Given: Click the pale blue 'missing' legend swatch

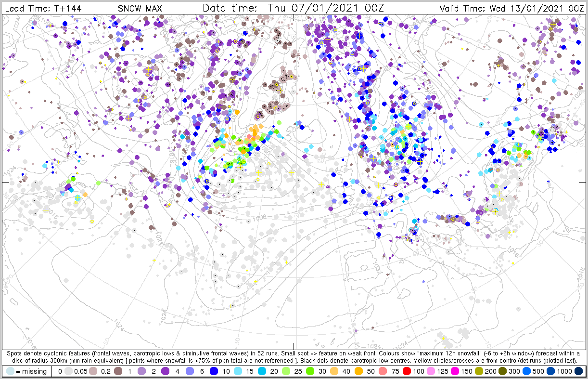Looking at the screenshot, I should click(10, 371).
